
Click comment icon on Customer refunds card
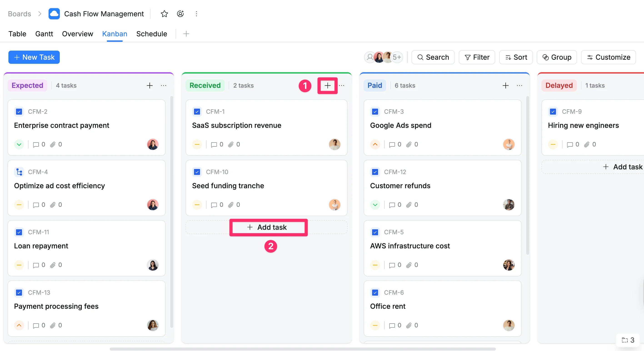(392, 205)
